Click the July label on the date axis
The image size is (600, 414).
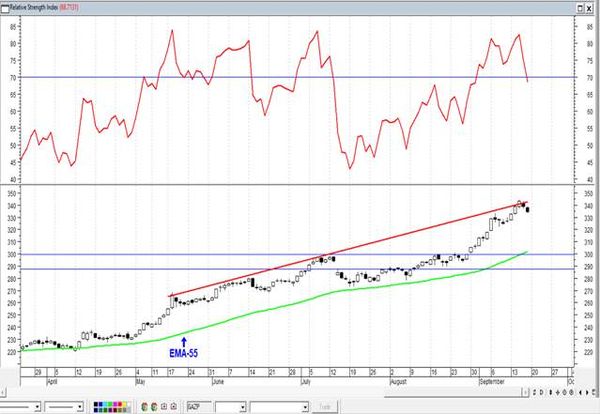click(306, 381)
